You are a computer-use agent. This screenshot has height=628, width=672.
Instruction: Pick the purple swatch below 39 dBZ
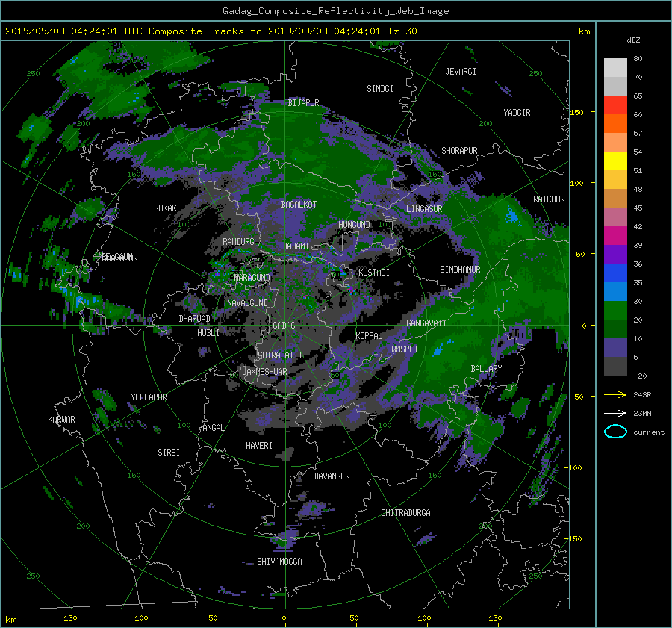point(615,254)
